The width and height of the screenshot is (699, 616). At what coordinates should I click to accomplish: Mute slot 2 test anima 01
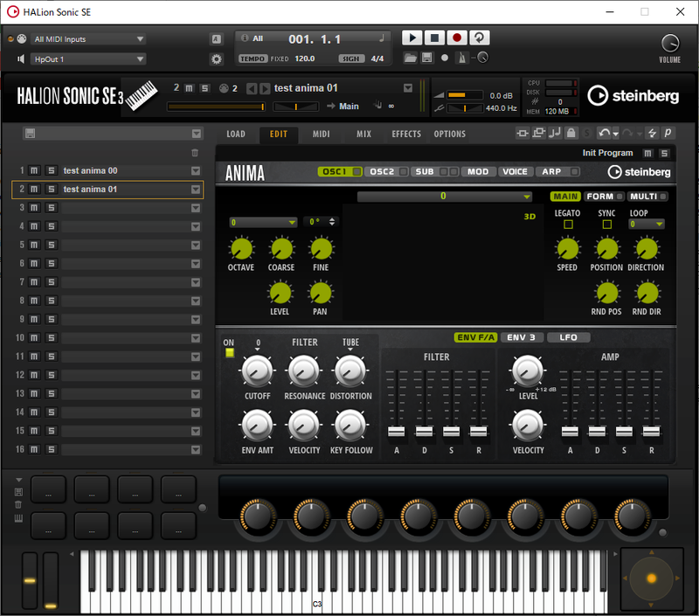click(x=34, y=190)
